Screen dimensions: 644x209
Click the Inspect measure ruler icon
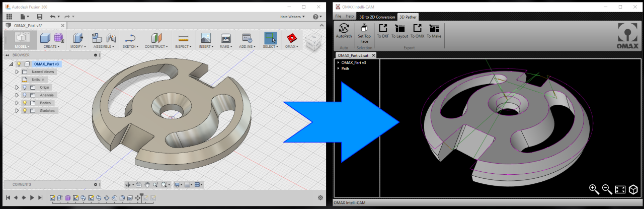(183, 38)
